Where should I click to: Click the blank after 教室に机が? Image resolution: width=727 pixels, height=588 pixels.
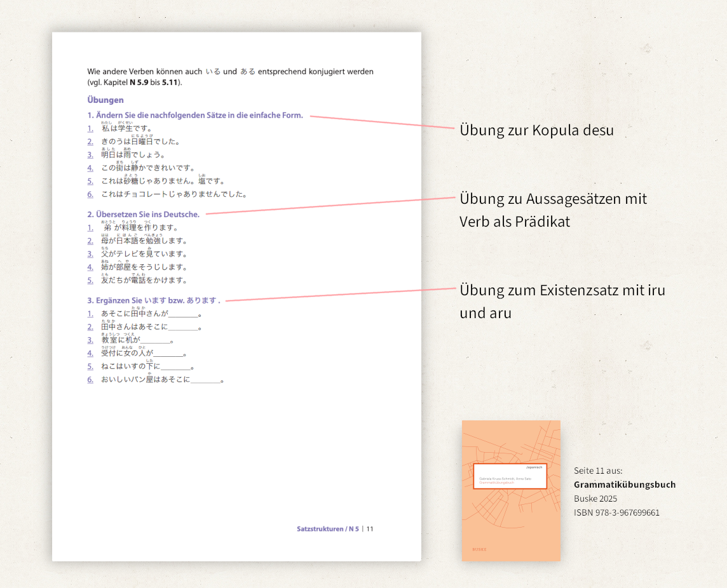pos(155,341)
